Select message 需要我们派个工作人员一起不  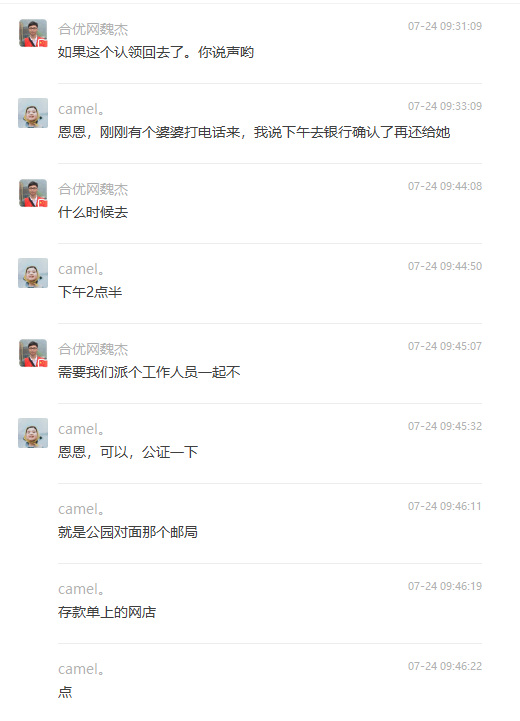149,372
